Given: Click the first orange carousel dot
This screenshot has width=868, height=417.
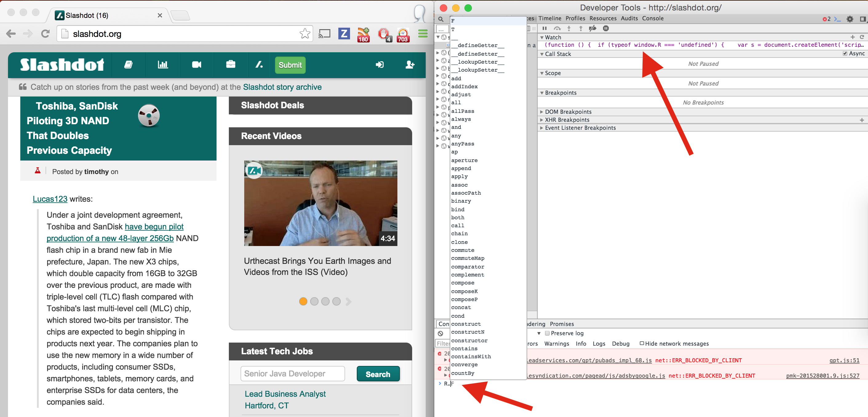Looking at the screenshot, I should tap(303, 301).
